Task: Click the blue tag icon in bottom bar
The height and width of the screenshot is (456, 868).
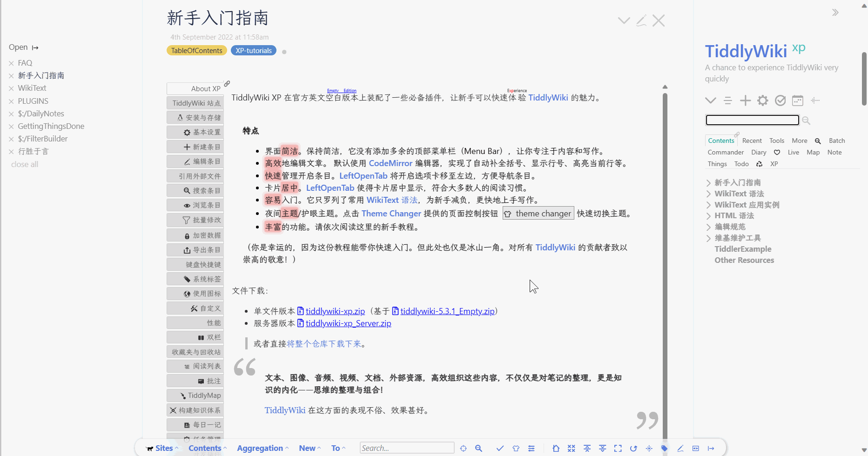Action: [x=665, y=449]
